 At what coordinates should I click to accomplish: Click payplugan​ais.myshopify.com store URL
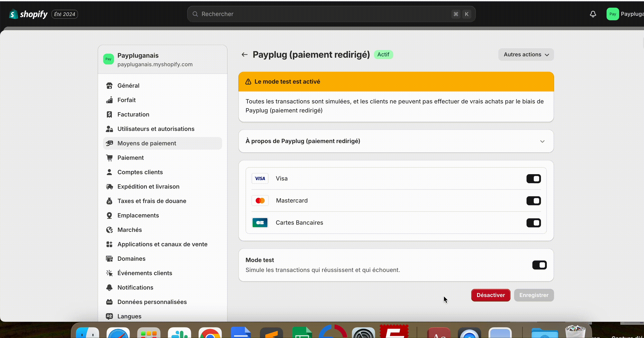point(155,64)
